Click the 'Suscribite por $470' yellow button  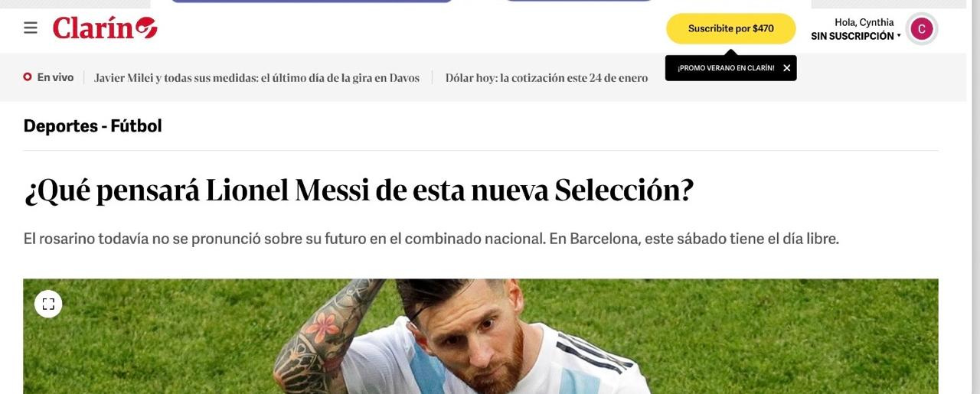click(730, 28)
